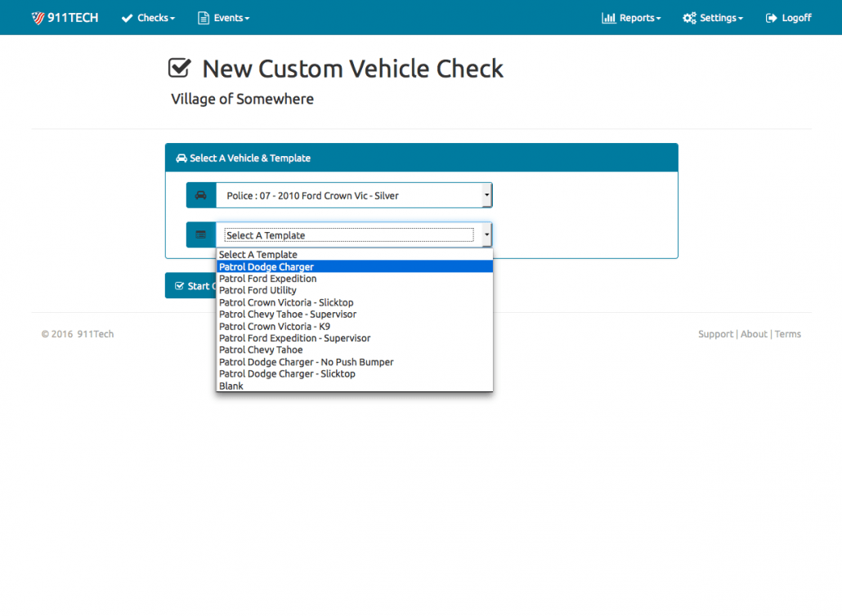Open the Support link in the footer
Viewport: 842px width, 616px height.
715,333
